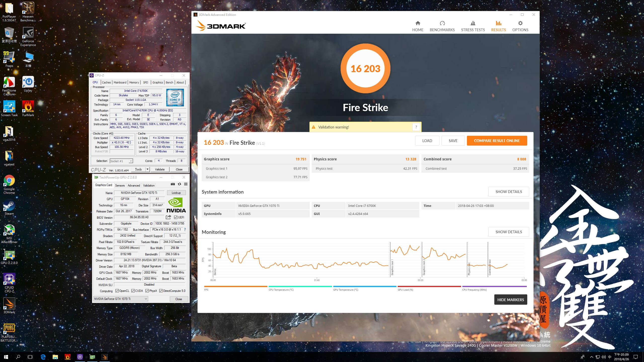
Task: Open the CPU-Z Socket #1 selection dropdown
Action: pyautogui.click(x=121, y=161)
